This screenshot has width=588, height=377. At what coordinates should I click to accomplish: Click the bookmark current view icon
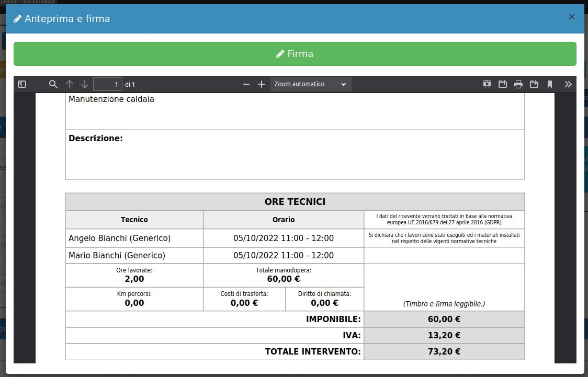[x=550, y=84]
